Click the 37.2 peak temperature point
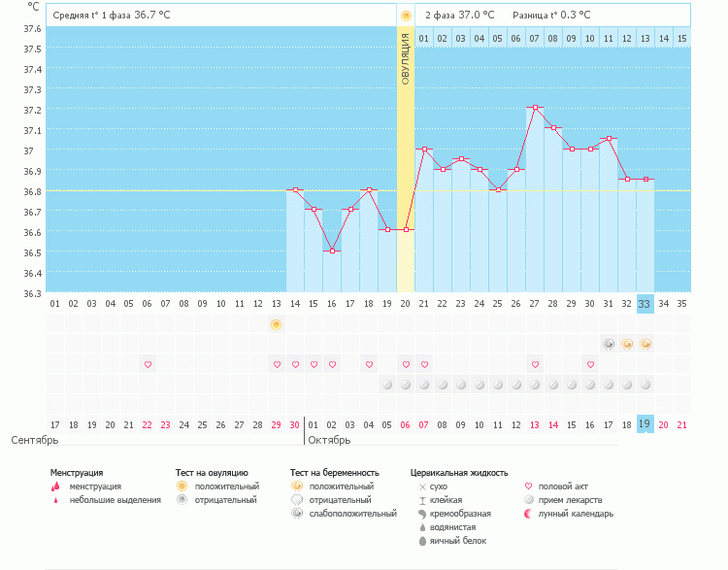This screenshot has height=570, width=728. [x=535, y=108]
